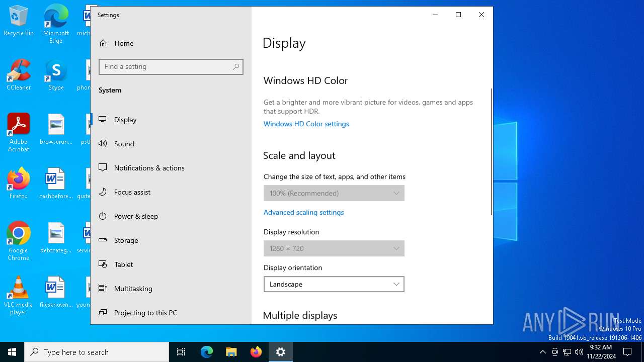Focus the Find a setting field
This screenshot has width=644, height=362.
click(x=171, y=67)
